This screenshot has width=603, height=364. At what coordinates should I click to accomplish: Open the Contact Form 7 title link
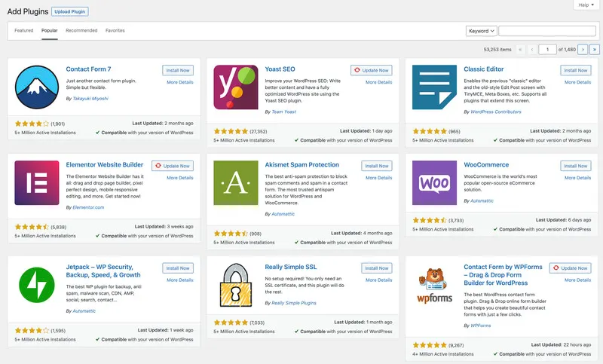tap(88, 69)
